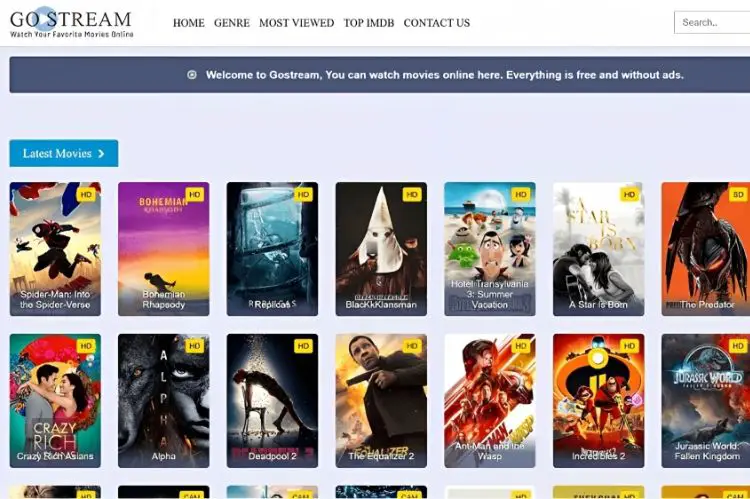
Task: Open Crazy Rich Asians poster
Action: point(55,401)
